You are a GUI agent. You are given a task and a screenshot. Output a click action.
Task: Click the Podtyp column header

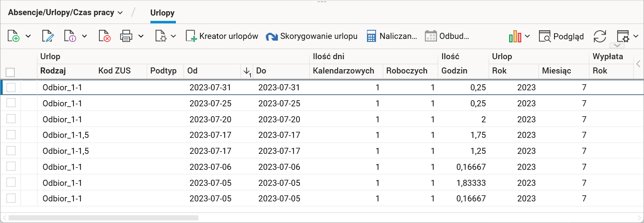163,71
